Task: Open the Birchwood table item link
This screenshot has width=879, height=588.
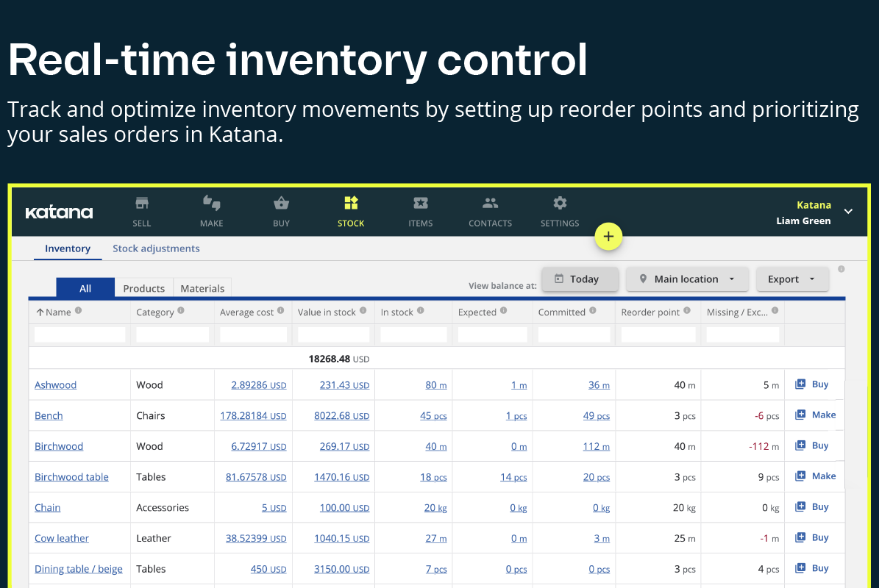Action: [72, 476]
